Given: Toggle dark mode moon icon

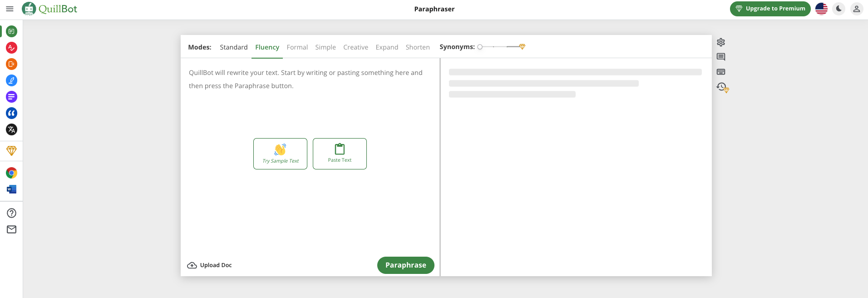Looking at the screenshot, I should point(839,9).
